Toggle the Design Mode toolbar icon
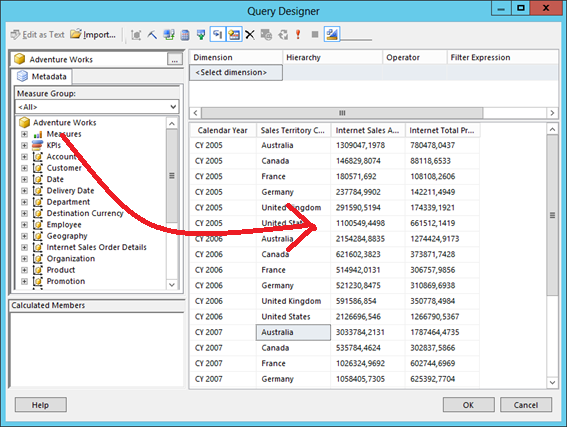Screen dimensions: 567x427 (332, 35)
